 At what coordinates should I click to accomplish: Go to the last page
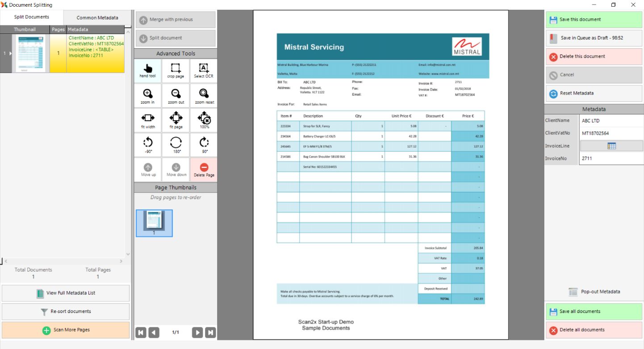(210, 332)
